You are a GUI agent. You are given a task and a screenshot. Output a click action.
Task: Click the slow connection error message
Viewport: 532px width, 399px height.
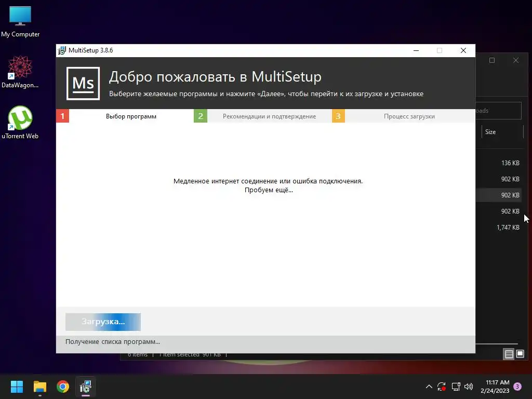(x=268, y=181)
